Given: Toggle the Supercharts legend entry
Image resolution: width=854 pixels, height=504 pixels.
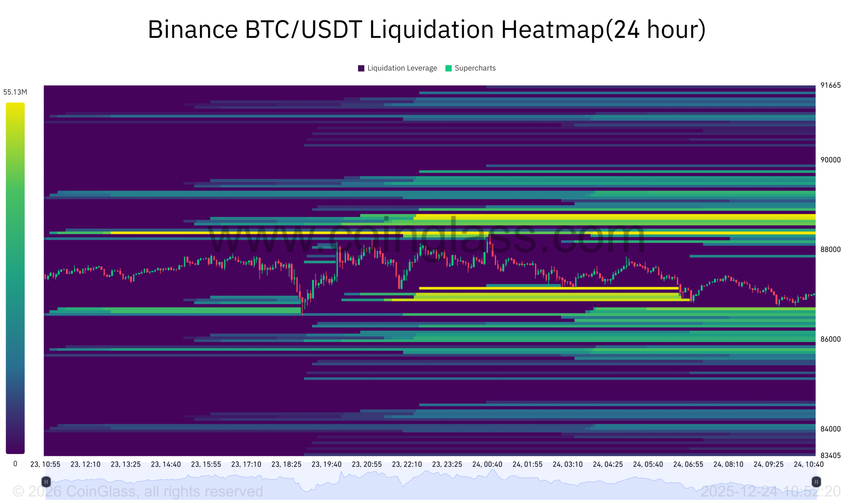Looking at the screenshot, I should [x=475, y=68].
